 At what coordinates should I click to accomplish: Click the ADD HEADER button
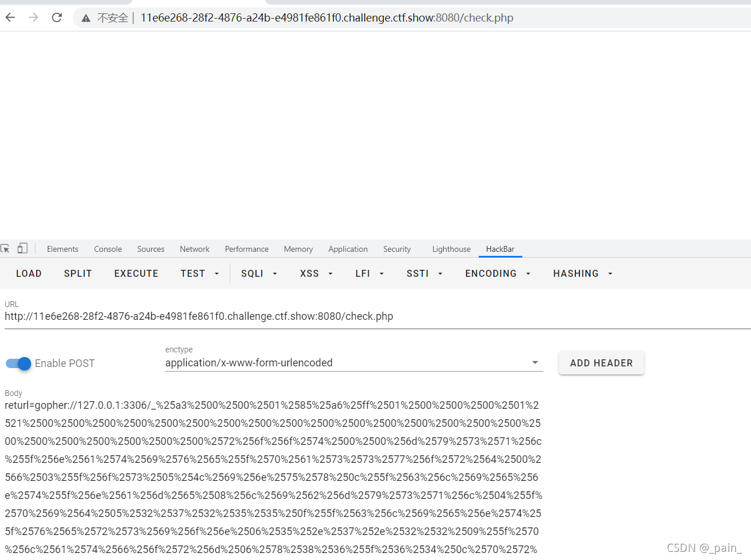click(x=601, y=363)
